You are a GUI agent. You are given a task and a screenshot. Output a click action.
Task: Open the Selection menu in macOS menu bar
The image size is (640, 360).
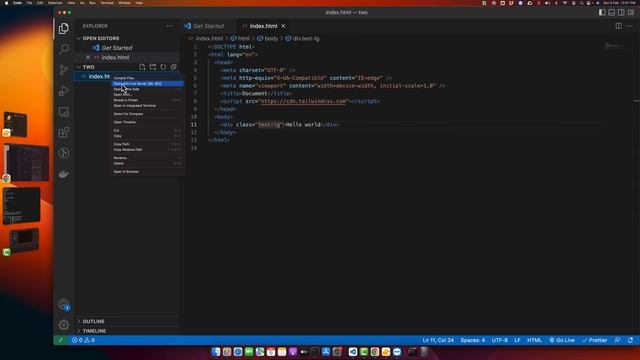[56, 3]
